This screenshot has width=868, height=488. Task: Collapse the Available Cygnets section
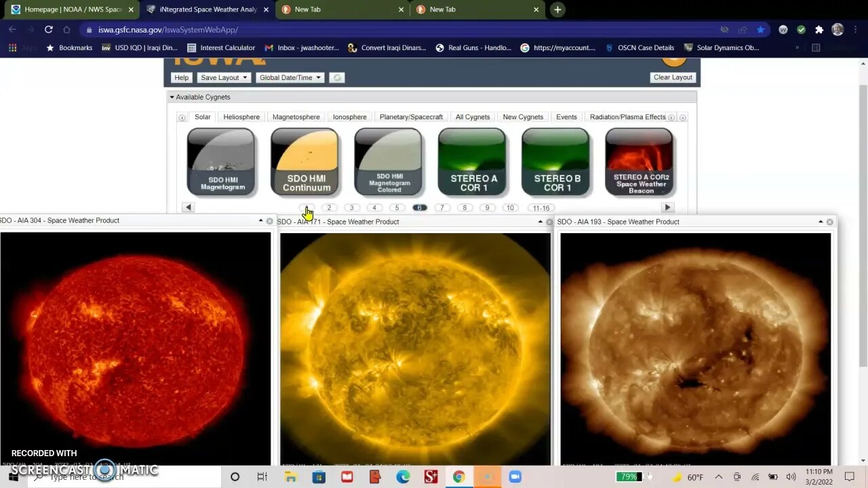pos(172,97)
